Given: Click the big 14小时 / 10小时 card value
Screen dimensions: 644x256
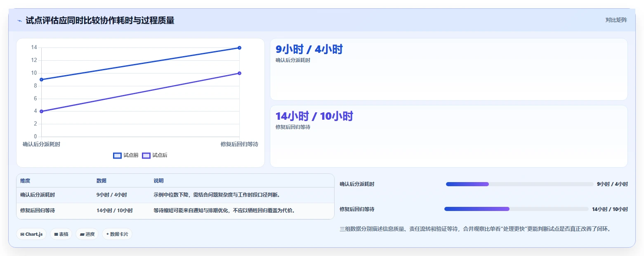Looking at the screenshot, I should (x=314, y=116).
